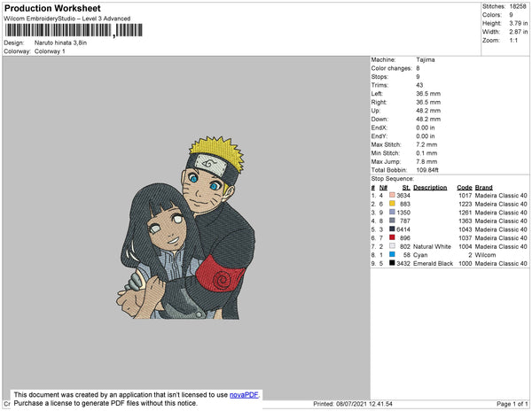Select the Cyan thread swatch
Image resolution: width=532 pixels, height=411 pixels.
tap(392, 254)
